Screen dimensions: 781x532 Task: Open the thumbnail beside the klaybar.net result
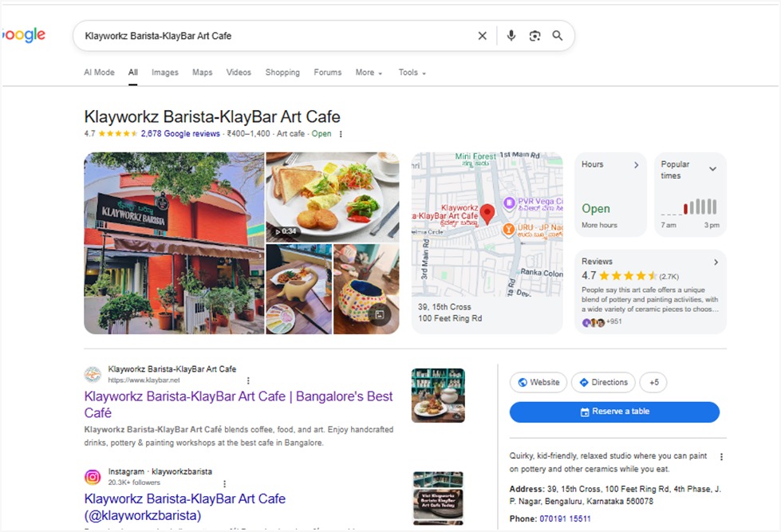(438, 396)
